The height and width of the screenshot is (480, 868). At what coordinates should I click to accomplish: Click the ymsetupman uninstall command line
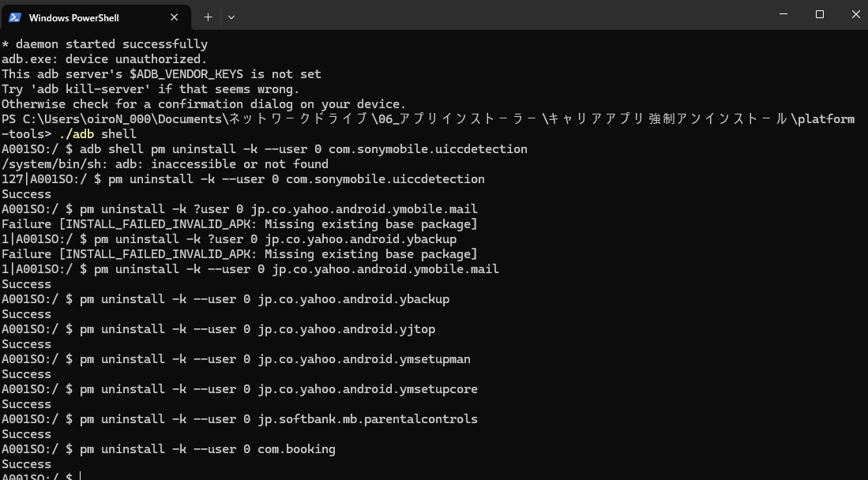(x=236, y=358)
